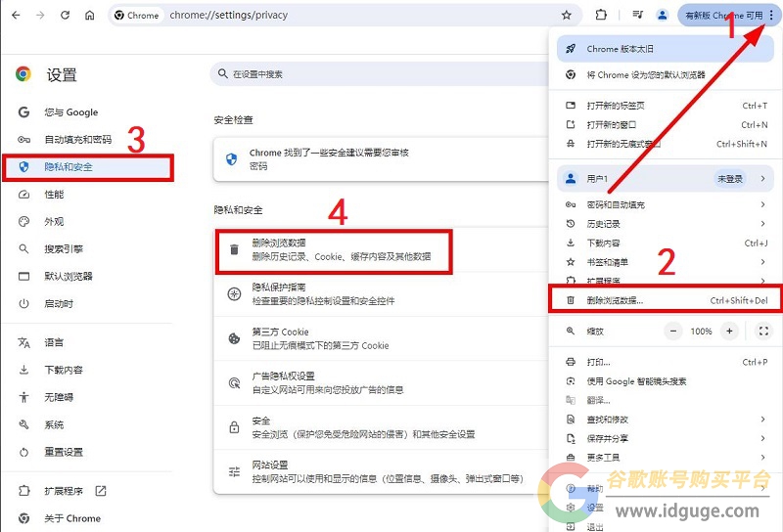Image resolution: width=783 pixels, height=532 pixels.
Task: Click the Chrome 找到了一些安全建议需要您审核 text
Action: tap(329, 153)
